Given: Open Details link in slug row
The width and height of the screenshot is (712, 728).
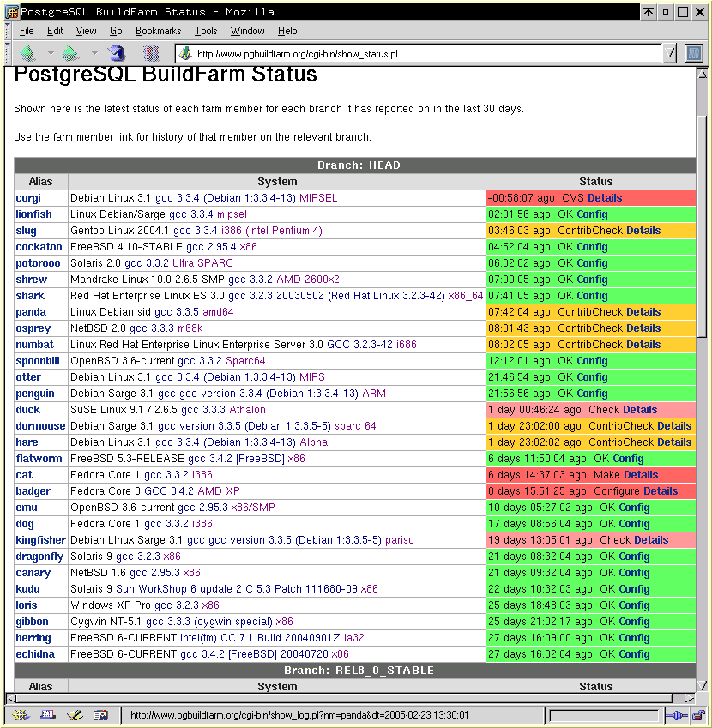Looking at the screenshot, I should 643,231.
